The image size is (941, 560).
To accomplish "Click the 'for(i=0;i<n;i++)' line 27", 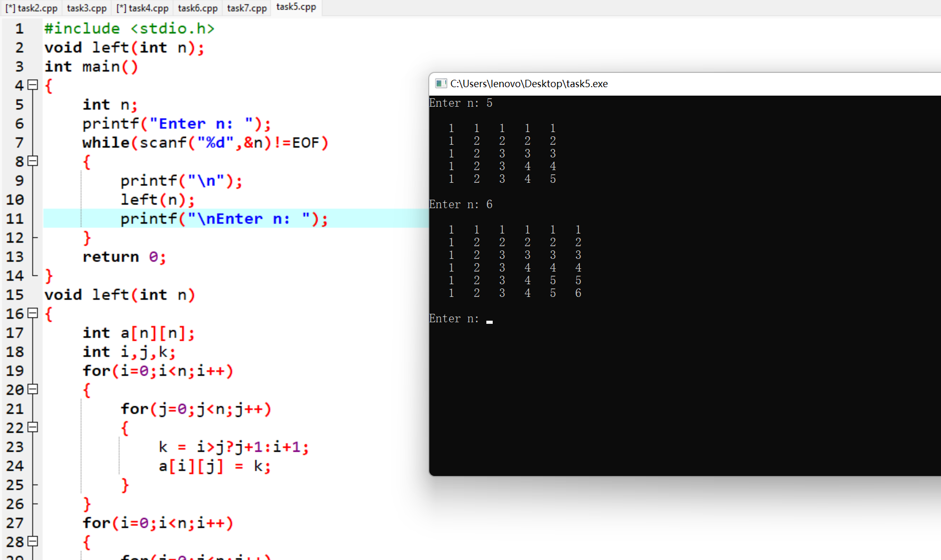I will pos(158,523).
